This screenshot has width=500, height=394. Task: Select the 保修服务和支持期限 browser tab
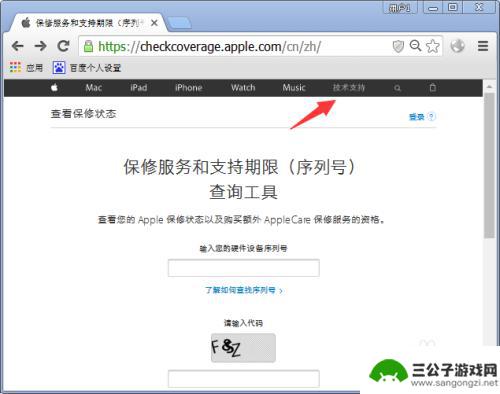click(88, 23)
